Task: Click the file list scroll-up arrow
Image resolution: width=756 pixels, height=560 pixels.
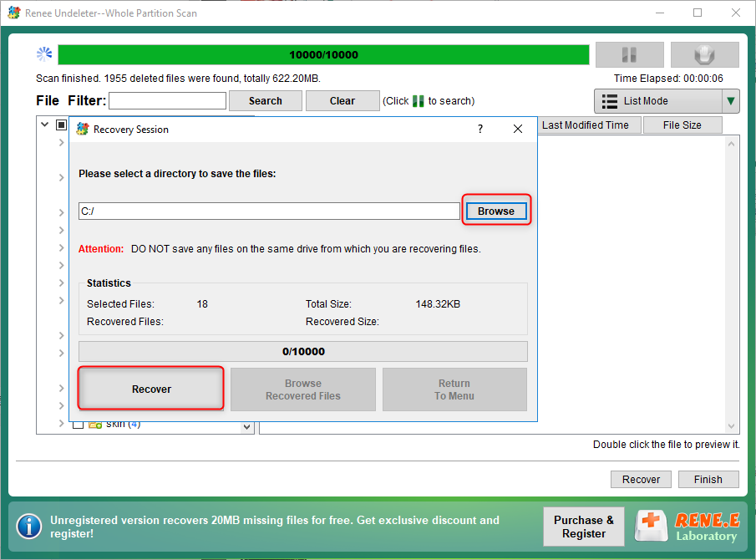Action: tap(731, 144)
